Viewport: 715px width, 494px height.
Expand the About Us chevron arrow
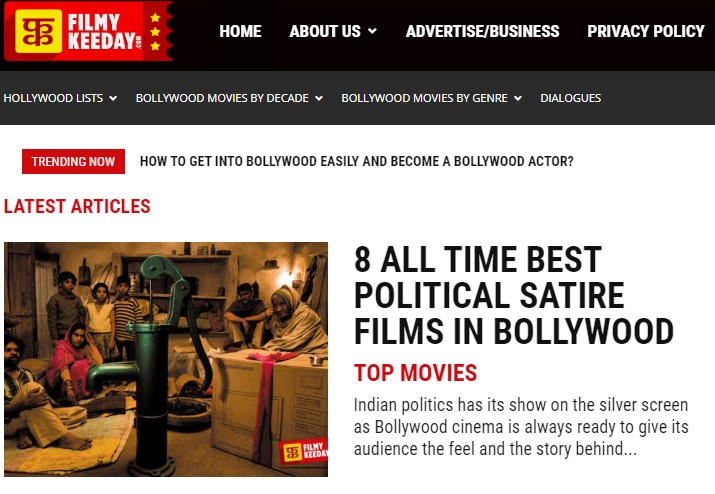click(x=373, y=31)
